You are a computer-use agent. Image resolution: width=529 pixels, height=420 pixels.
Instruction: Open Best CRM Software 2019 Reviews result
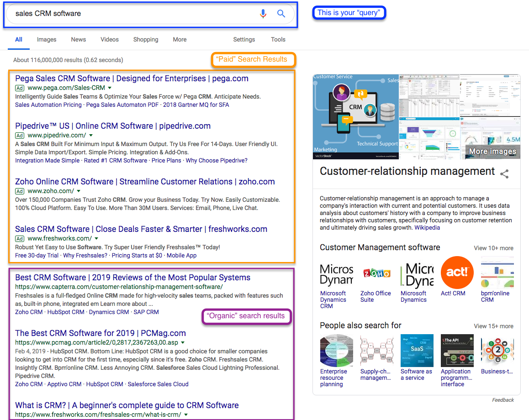pos(132,278)
